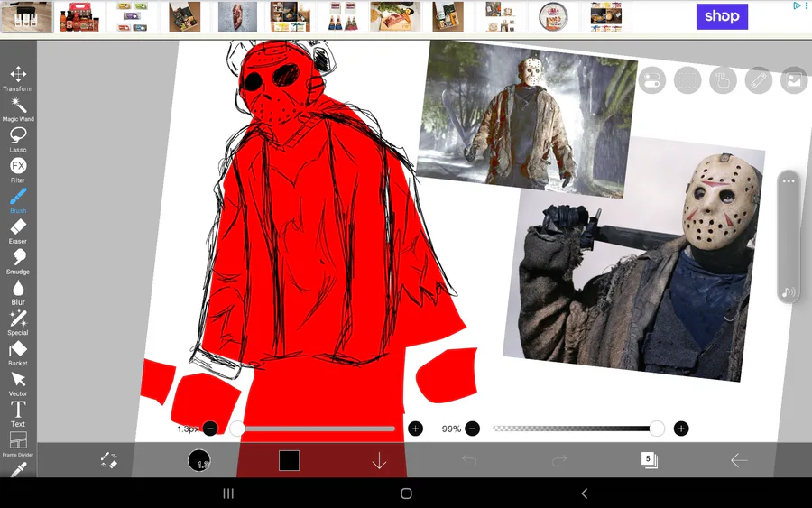The width and height of the screenshot is (812, 508).
Task: Select the Frame Divider tool
Action: pyautogui.click(x=18, y=445)
